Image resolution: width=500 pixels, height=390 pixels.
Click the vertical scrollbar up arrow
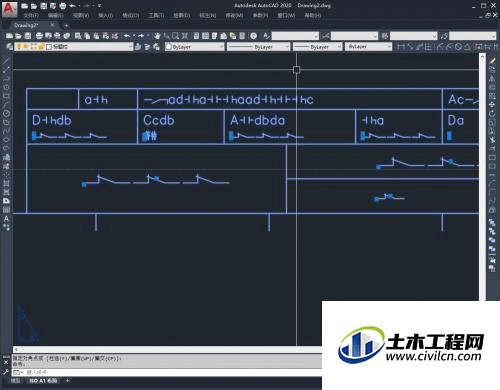(x=482, y=57)
